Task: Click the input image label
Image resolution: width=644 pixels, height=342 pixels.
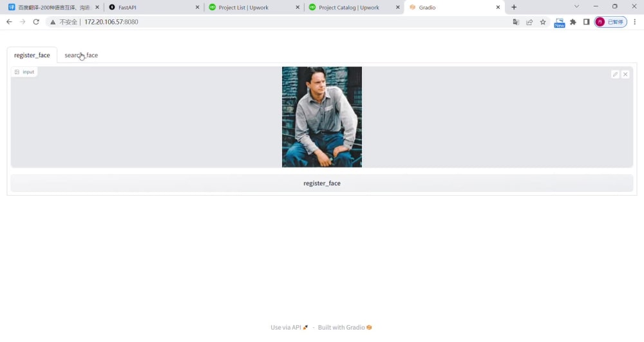Action: coord(24,72)
